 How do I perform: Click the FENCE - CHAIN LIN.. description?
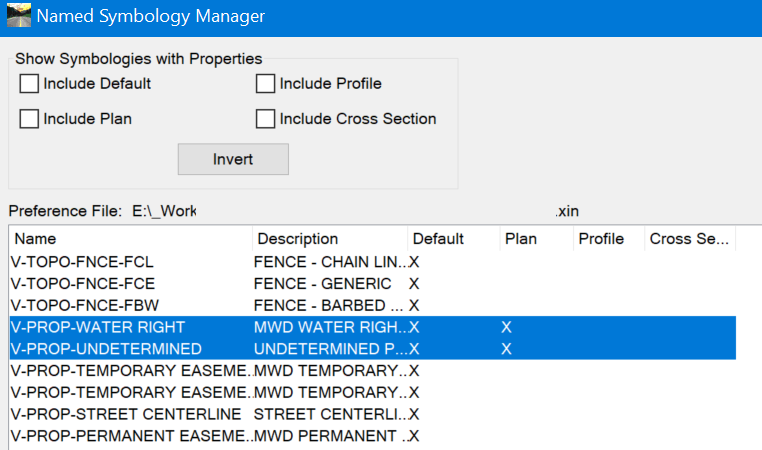(x=330, y=262)
